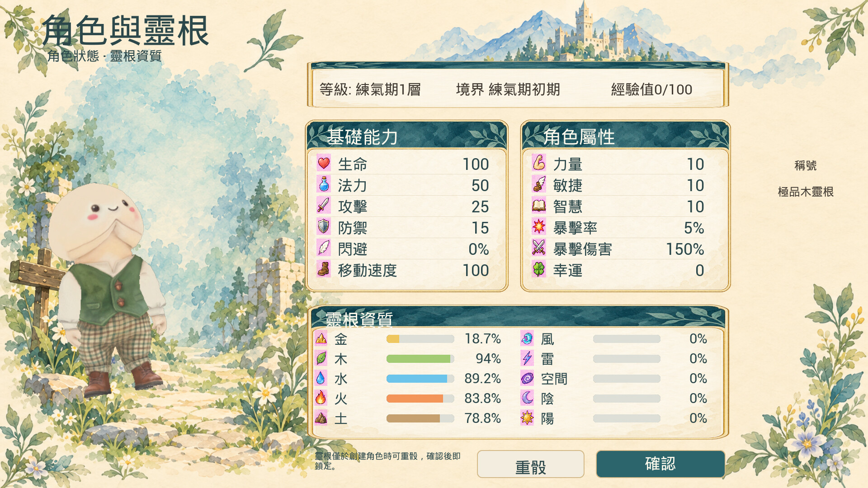Click the flame icon beside 火

(321, 398)
